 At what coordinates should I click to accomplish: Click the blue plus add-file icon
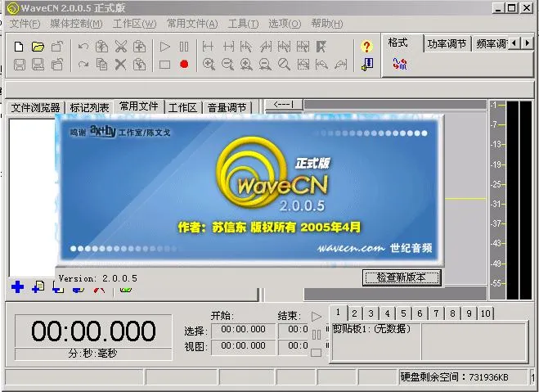coord(17,286)
